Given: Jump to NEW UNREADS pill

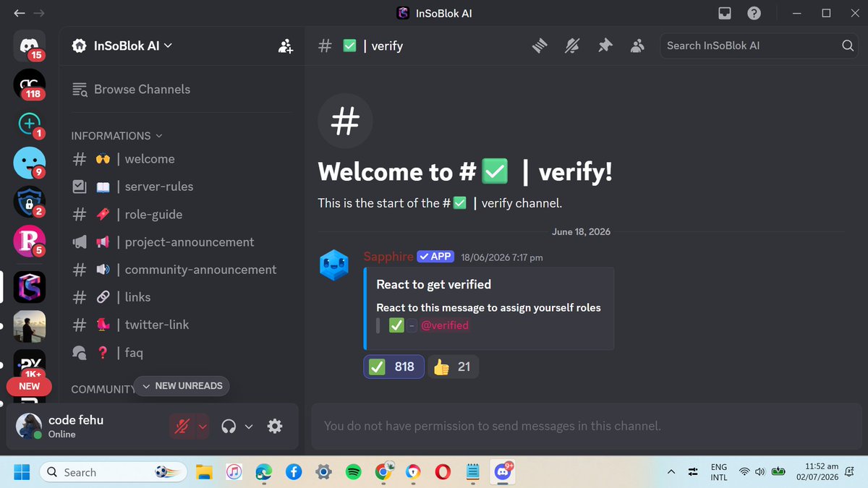Looking at the screenshot, I should tap(182, 386).
